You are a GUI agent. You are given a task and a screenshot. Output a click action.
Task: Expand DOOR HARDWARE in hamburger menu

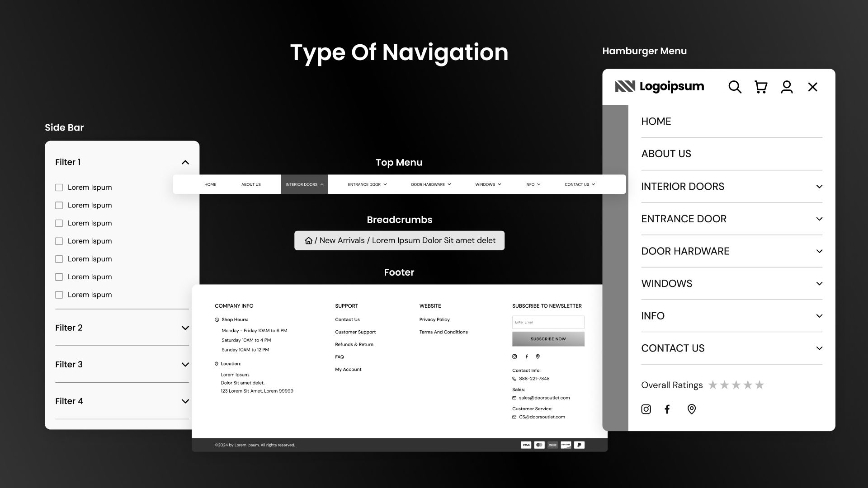click(819, 251)
